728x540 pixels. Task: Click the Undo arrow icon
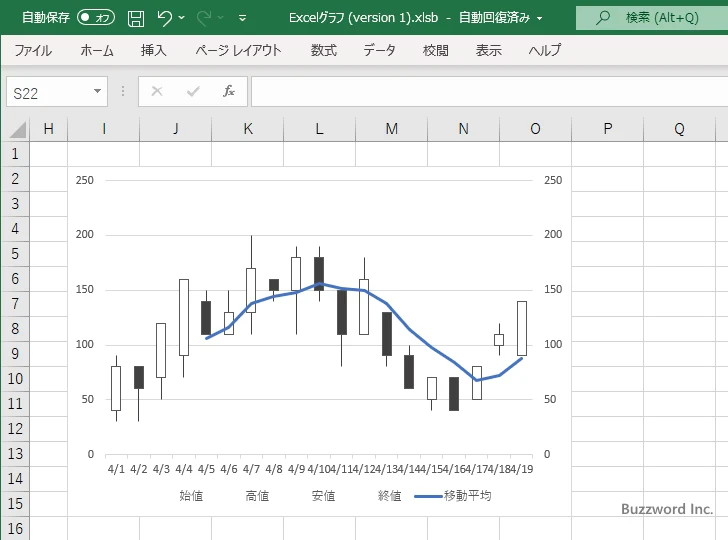point(164,18)
